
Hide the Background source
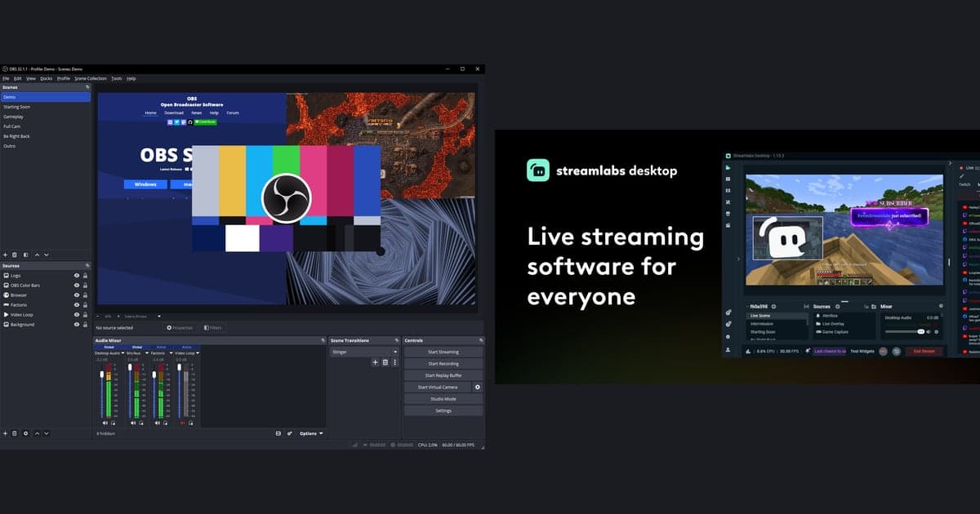(x=77, y=325)
